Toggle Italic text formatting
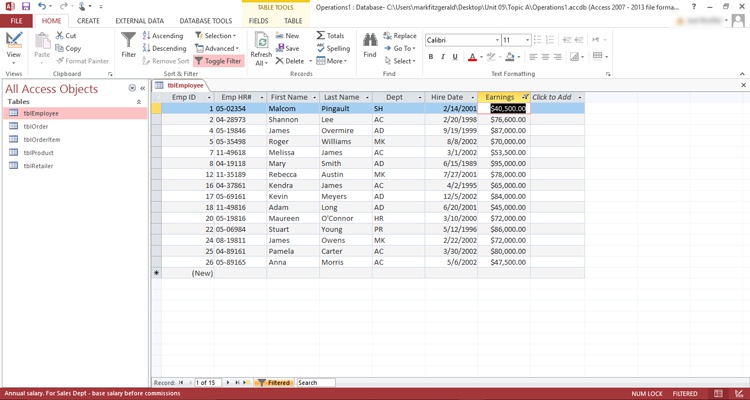The height and width of the screenshot is (400, 750). [x=442, y=57]
